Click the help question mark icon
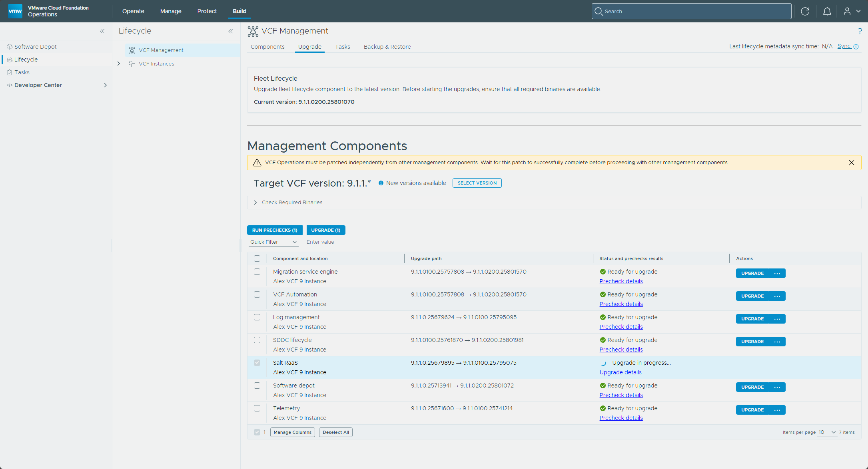This screenshot has height=469, width=868. (860, 31)
